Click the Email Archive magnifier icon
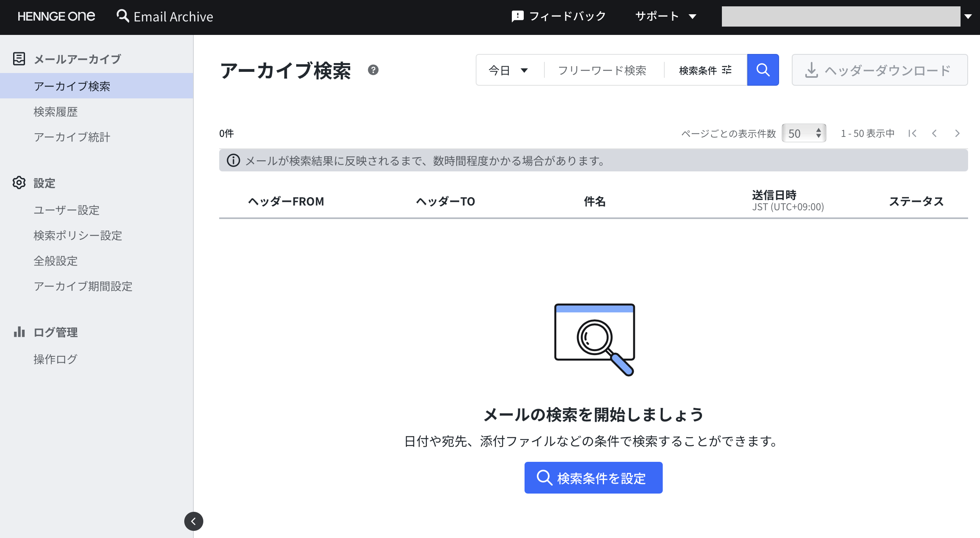The width and height of the screenshot is (980, 538). [x=123, y=16]
